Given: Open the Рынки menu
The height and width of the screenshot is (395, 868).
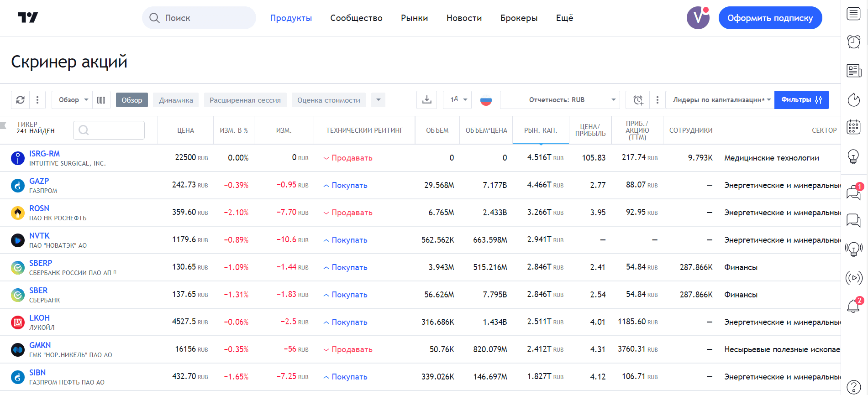Looking at the screenshot, I should pyautogui.click(x=415, y=18).
